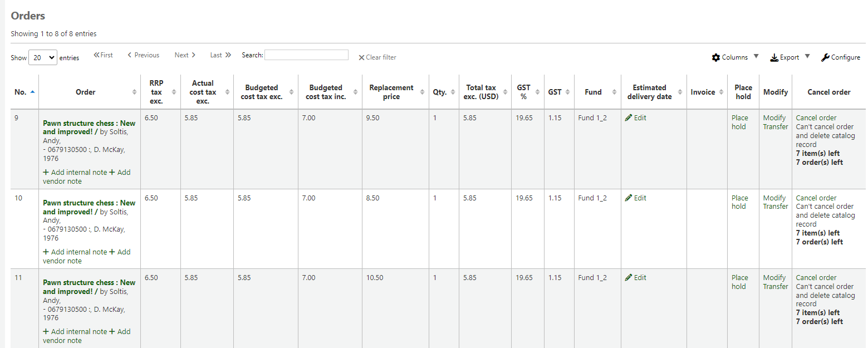Click Cancel order link for order 9

(x=816, y=118)
